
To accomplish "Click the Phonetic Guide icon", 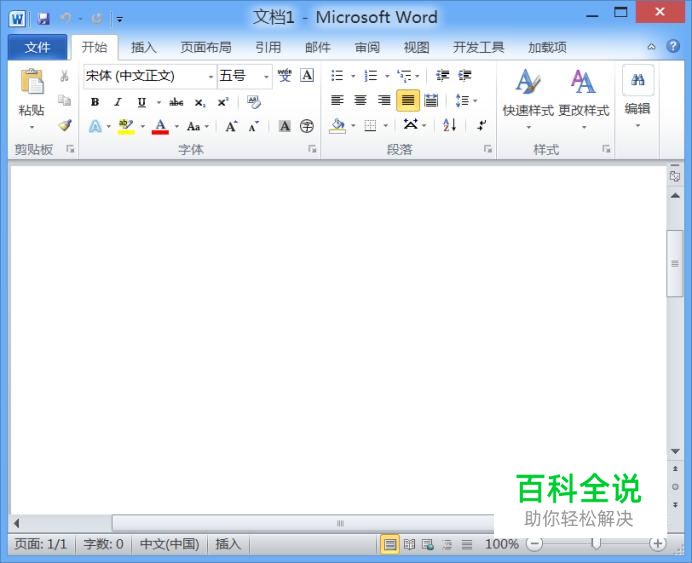I will coord(285,75).
